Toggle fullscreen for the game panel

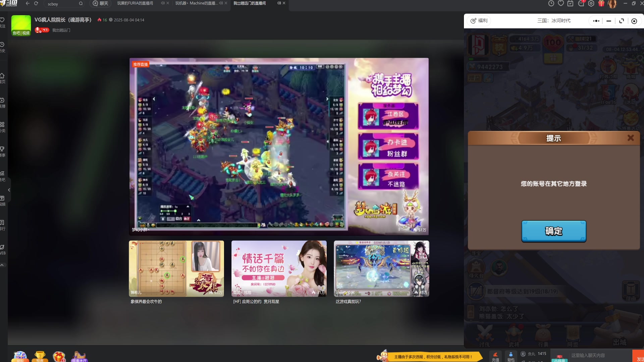(622, 21)
